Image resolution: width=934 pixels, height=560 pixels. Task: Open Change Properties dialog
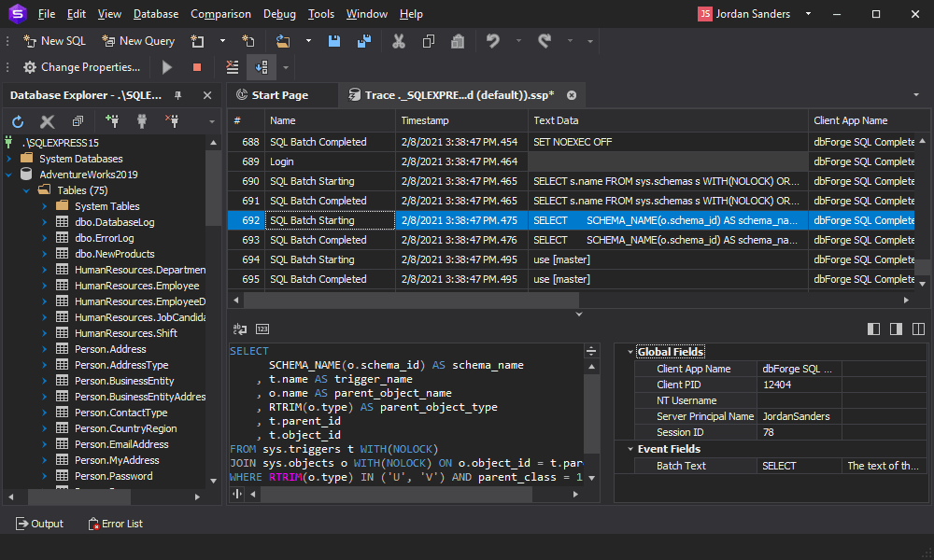[x=81, y=67]
